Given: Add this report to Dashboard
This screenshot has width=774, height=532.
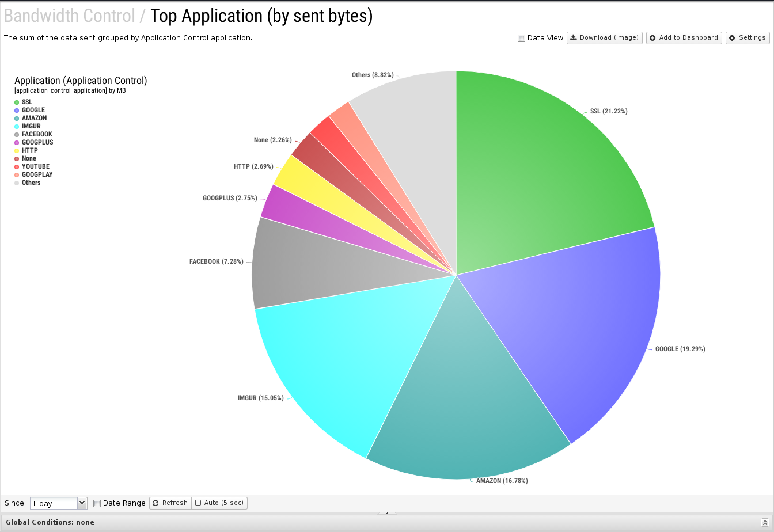Looking at the screenshot, I should pos(684,38).
